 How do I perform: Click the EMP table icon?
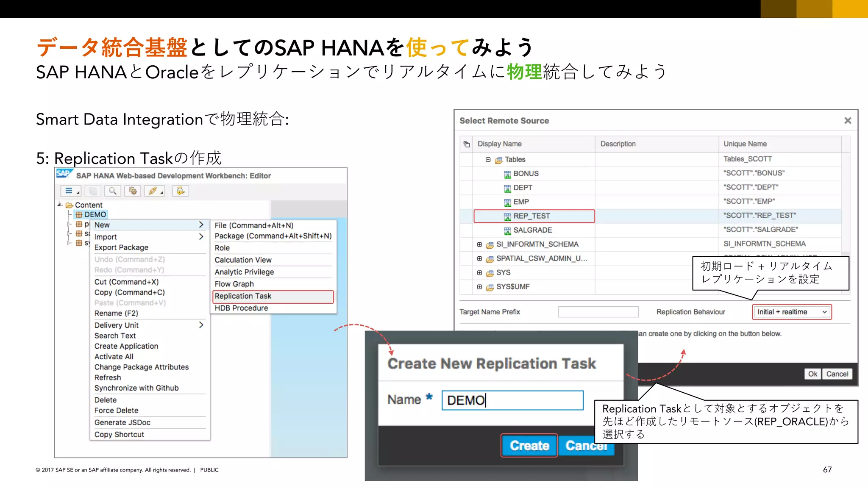pyautogui.click(x=507, y=202)
